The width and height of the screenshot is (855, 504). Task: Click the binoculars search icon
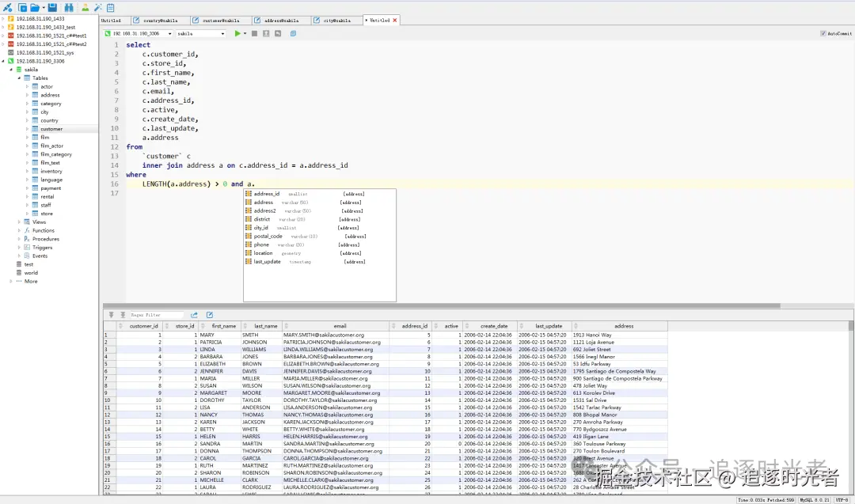69,8
